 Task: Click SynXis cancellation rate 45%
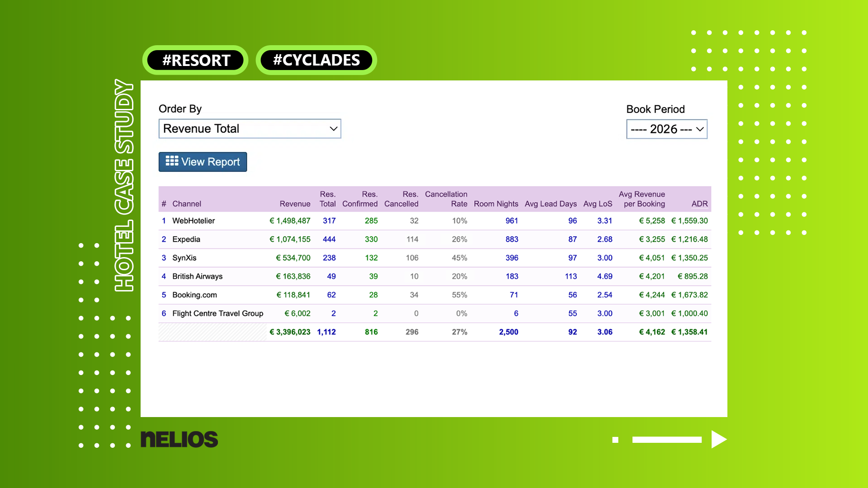click(459, 258)
